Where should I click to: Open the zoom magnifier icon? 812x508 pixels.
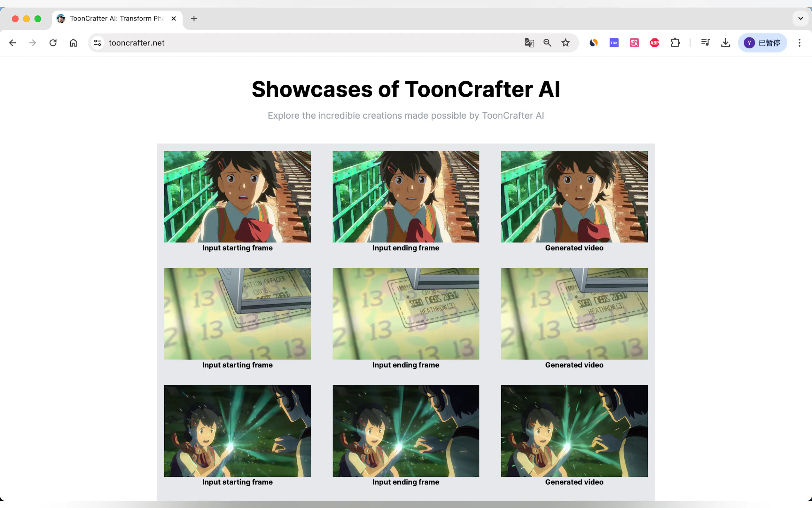pos(547,43)
